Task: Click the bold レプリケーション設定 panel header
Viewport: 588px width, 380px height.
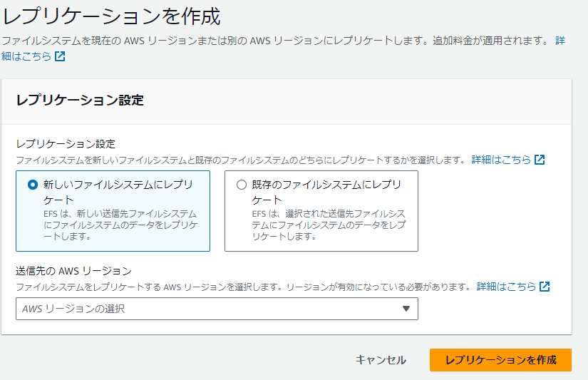Action: pyautogui.click(x=80, y=100)
